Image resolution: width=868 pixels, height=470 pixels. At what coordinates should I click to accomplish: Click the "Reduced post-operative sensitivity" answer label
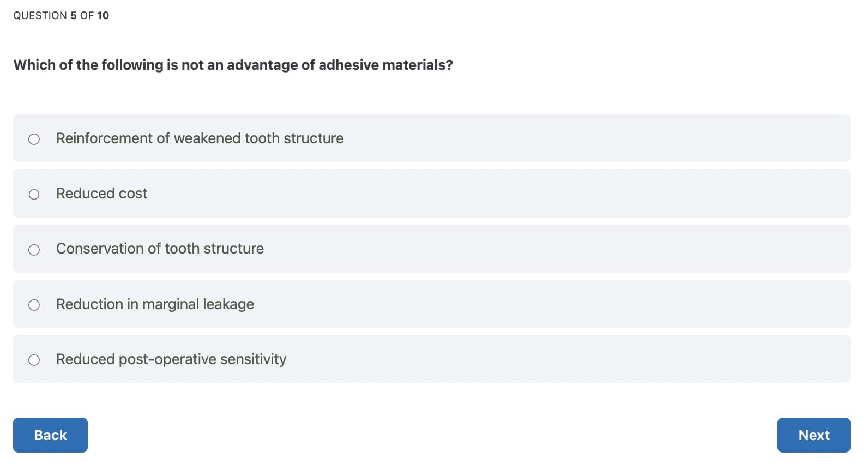tap(171, 359)
